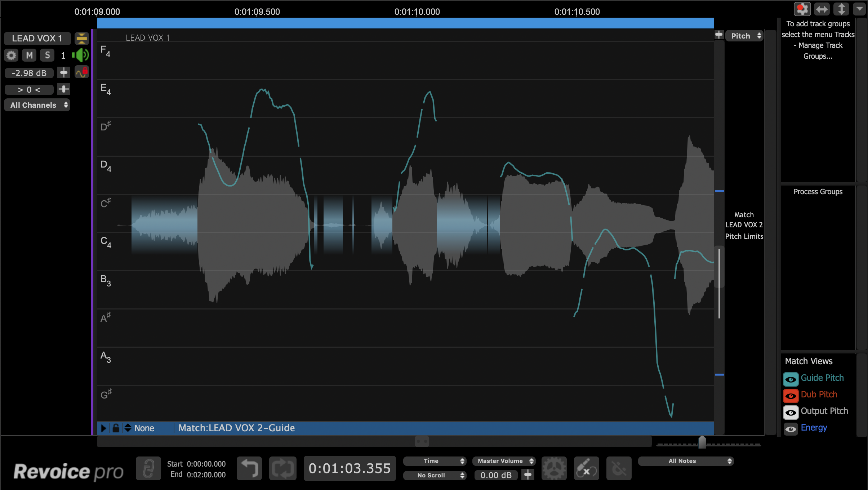Open the All Notes dropdown

(x=686, y=461)
